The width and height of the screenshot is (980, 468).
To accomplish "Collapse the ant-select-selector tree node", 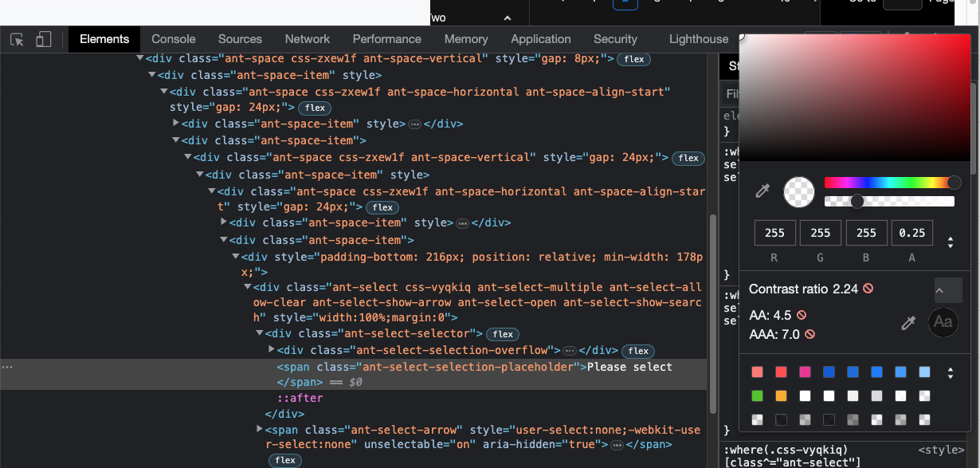I will pos(260,332).
